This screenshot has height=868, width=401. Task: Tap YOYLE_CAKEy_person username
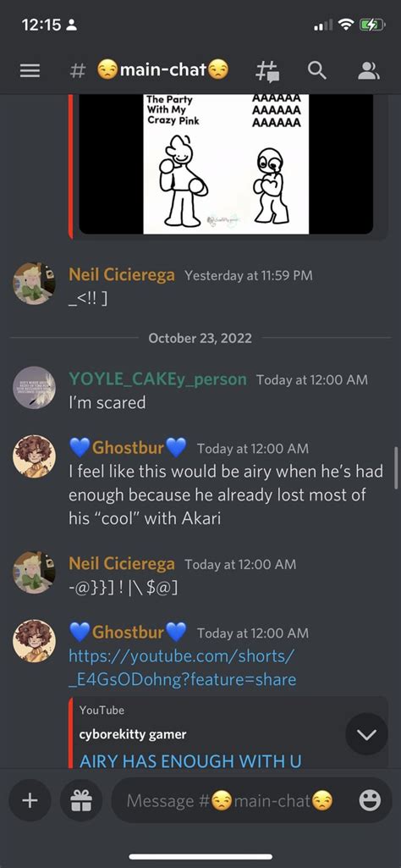tap(157, 379)
